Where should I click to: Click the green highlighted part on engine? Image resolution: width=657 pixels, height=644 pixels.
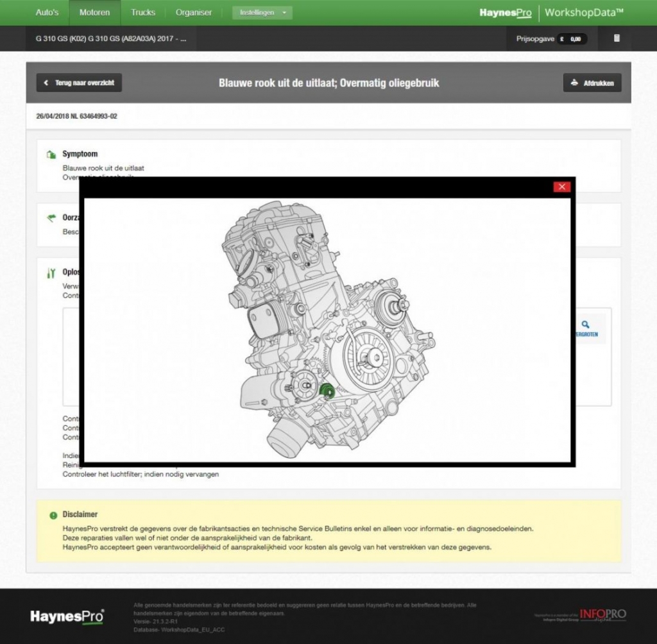click(327, 391)
